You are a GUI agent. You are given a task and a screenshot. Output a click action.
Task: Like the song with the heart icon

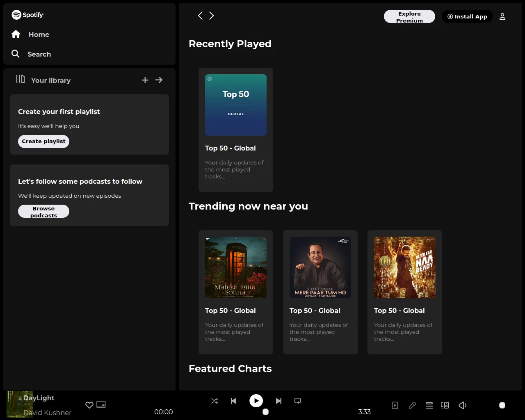[x=89, y=405]
